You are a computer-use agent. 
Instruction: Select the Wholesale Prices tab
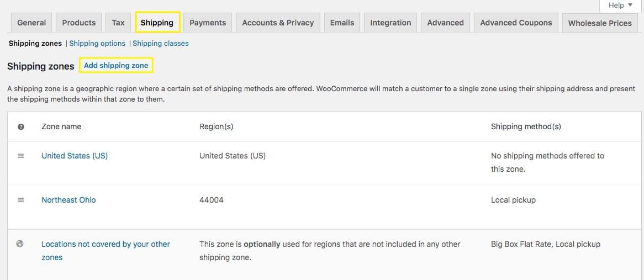(600, 23)
